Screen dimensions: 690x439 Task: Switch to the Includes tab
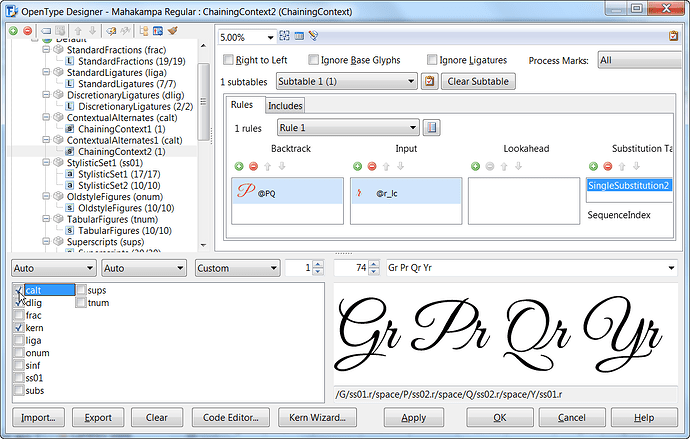(x=286, y=105)
